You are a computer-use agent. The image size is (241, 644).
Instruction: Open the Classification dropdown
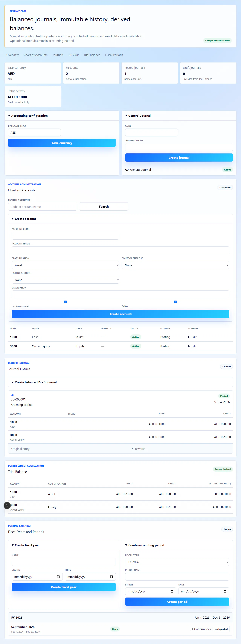coord(66,265)
